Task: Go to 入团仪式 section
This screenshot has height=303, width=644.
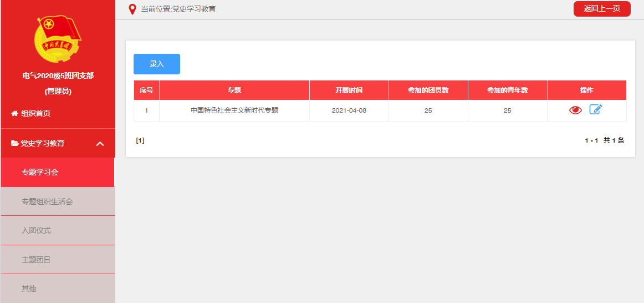Action: click(36, 230)
